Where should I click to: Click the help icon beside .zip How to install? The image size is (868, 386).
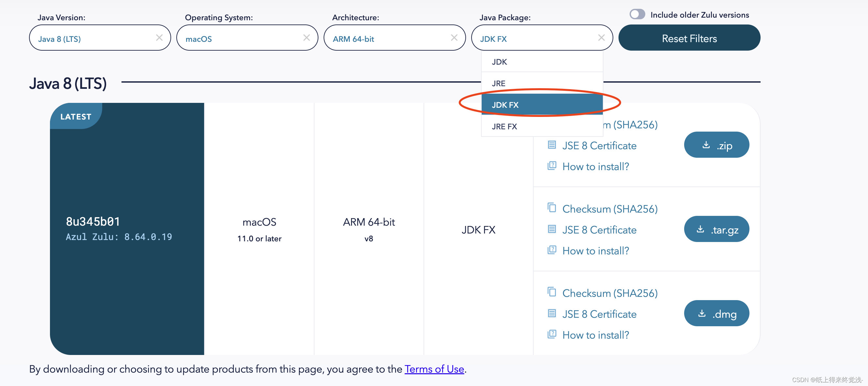[552, 166]
